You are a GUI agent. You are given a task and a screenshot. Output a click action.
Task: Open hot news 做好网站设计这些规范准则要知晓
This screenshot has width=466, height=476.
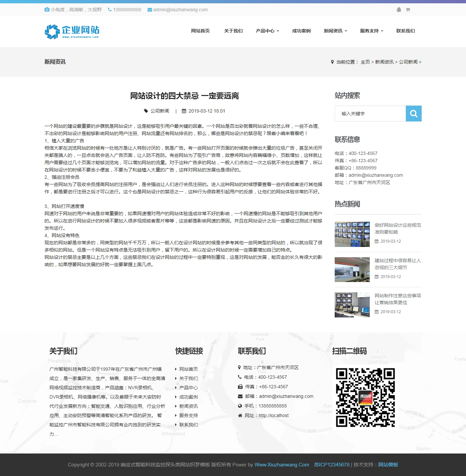pos(398,228)
